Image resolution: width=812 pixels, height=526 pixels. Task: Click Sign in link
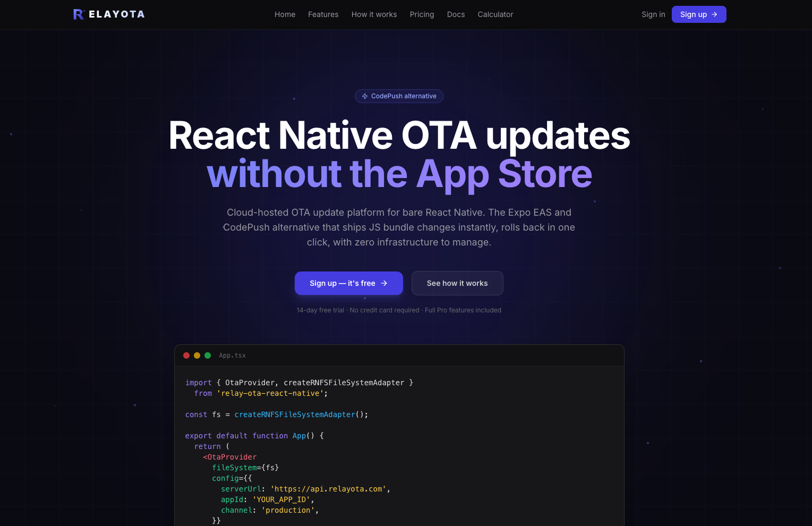coord(653,14)
